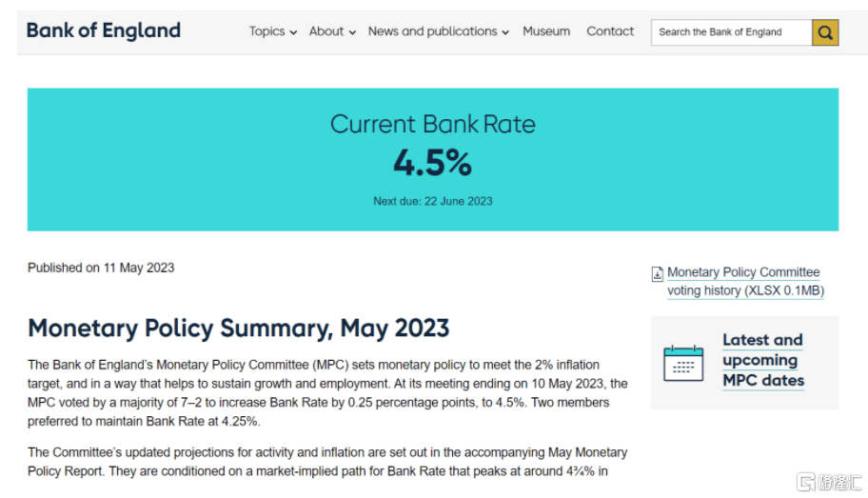Open News and publications dropdown

(438, 31)
